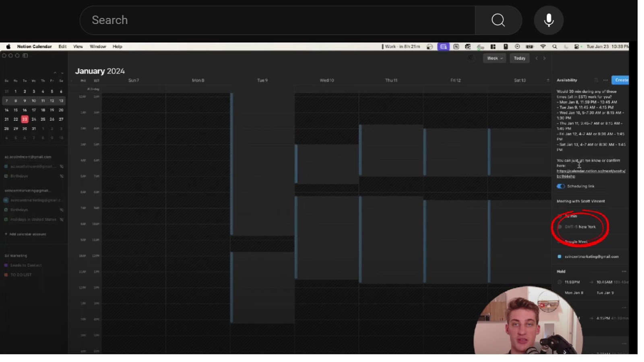Click Work in 8h 21m menu item

coord(401,47)
